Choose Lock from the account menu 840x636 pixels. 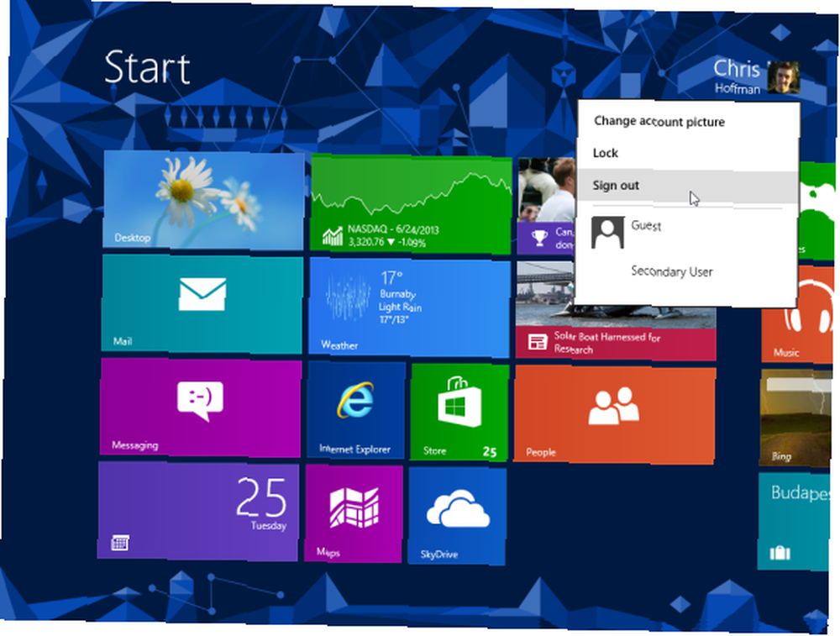coord(606,153)
